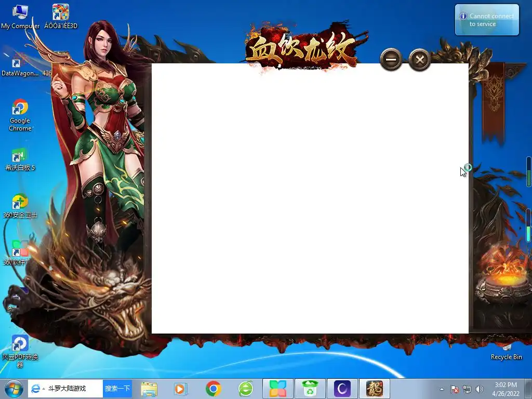Launch Google Chrome desktop shortcut
The image size is (532, 399).
tap(20, 115)
